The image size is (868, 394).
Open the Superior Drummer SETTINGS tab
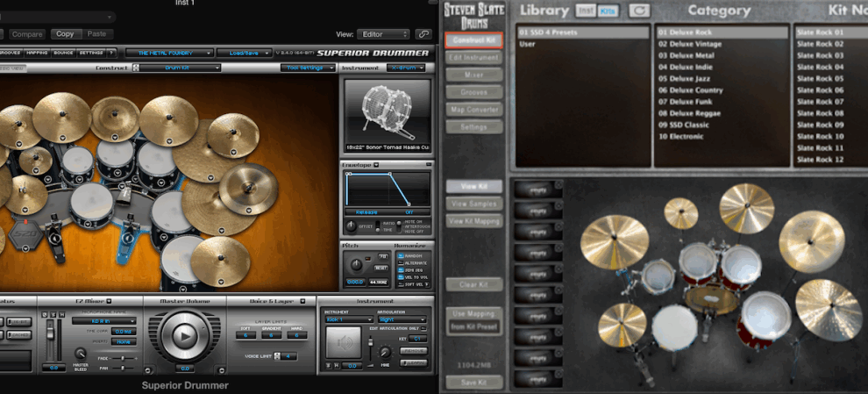tap(90, 53)
